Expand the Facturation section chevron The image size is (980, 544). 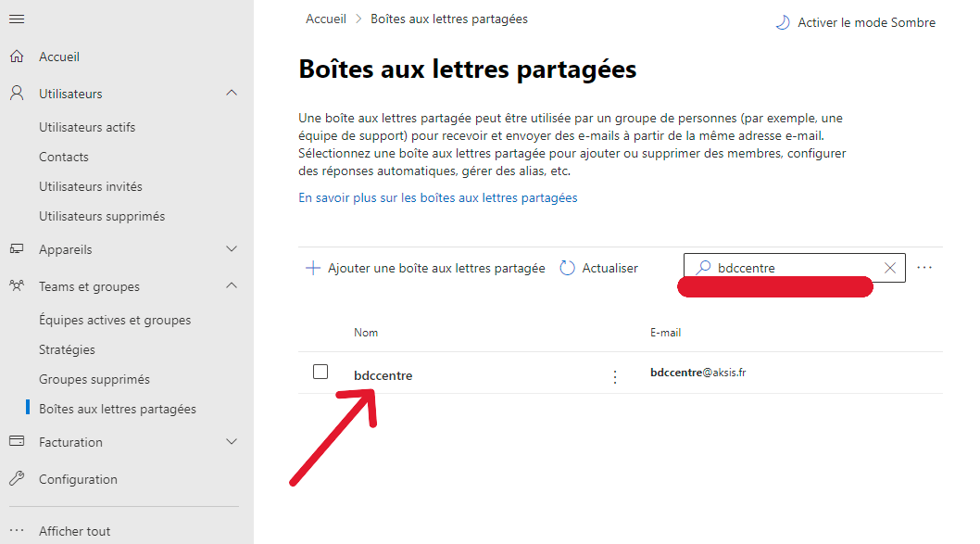pyautogui.click(x=232, y=441)
